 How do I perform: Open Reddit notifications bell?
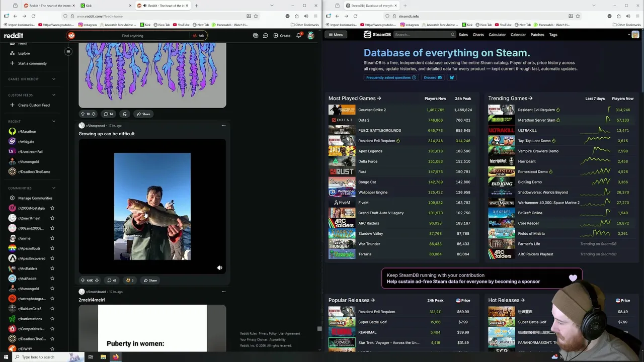[x=299, y=36]
